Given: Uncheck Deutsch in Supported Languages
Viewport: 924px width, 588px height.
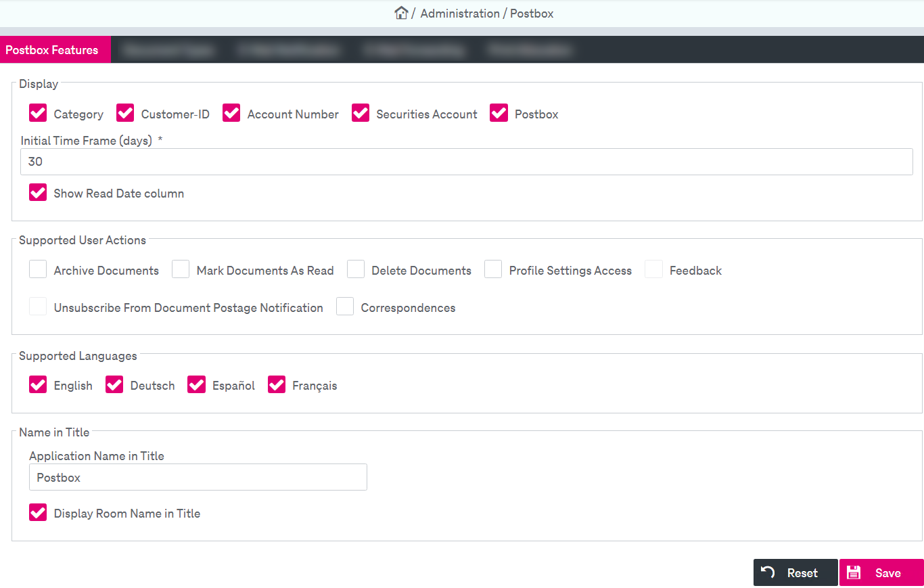Looking at the screenshot, I should [x=114, y=385].
